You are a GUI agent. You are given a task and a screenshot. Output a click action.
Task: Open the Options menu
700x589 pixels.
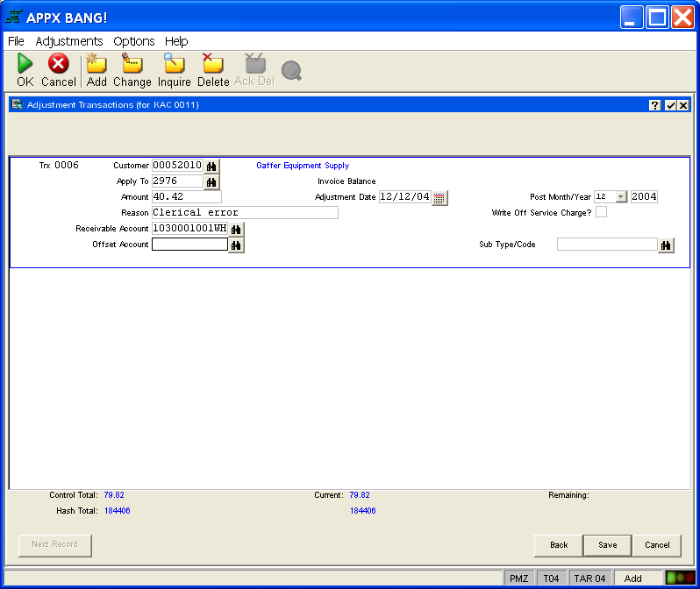point(133,41)
